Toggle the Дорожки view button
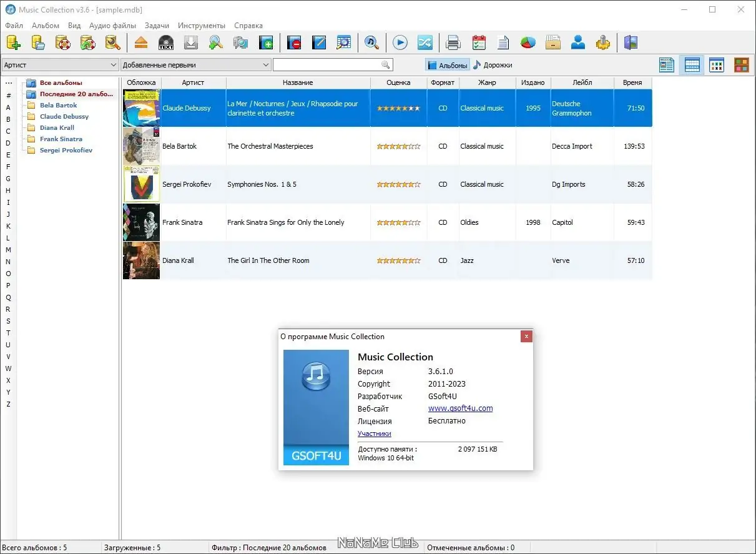 point(493,65)
